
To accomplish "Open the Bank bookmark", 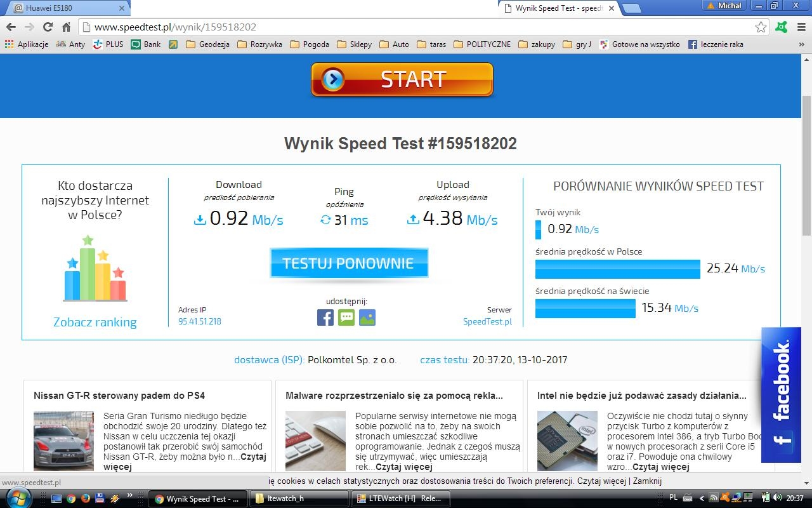I will [x=146, y=44].
